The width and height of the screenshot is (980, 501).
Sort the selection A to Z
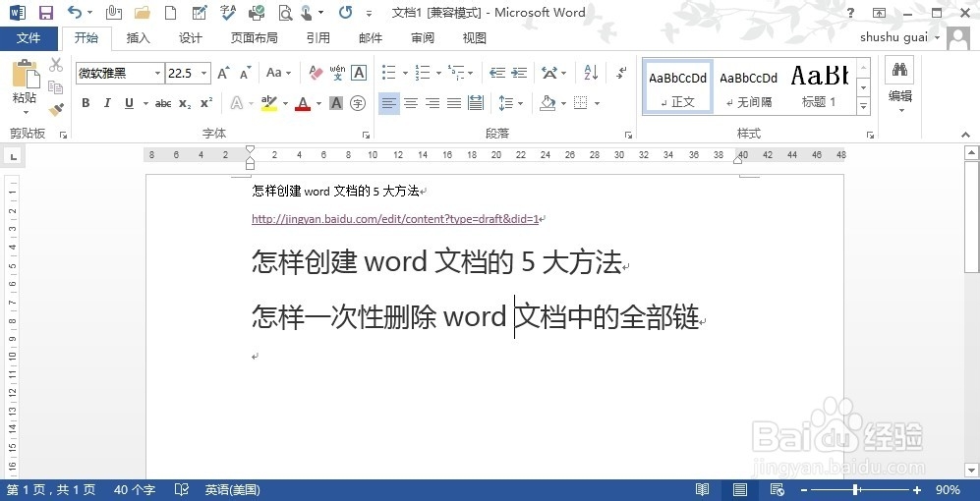tap(591, 73)
